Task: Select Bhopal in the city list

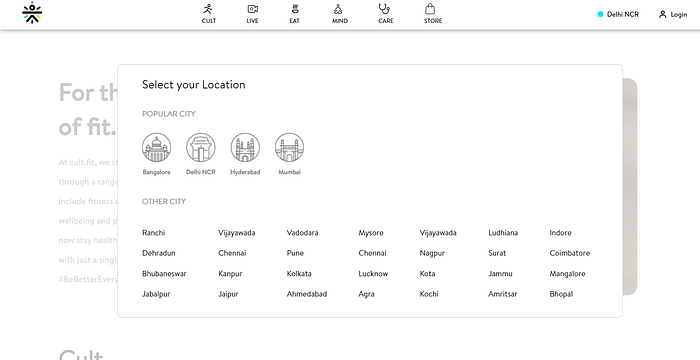Action: (561, 294)
